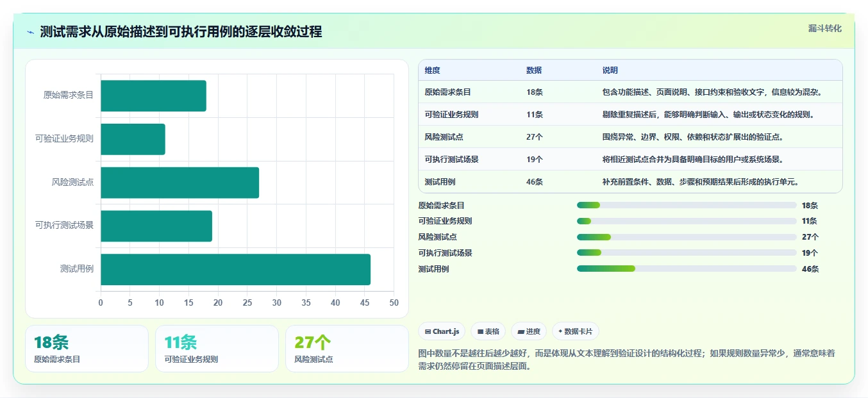Click description starting 将相近测试点合并
868x398 pixels.
pyautogui.click(x=693, y=160)
